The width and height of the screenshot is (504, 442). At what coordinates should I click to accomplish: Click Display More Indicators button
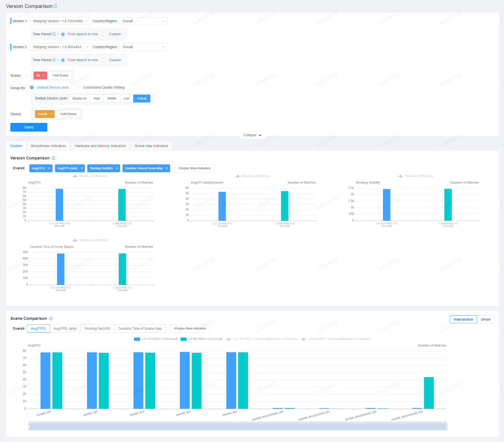click(194, 168)
